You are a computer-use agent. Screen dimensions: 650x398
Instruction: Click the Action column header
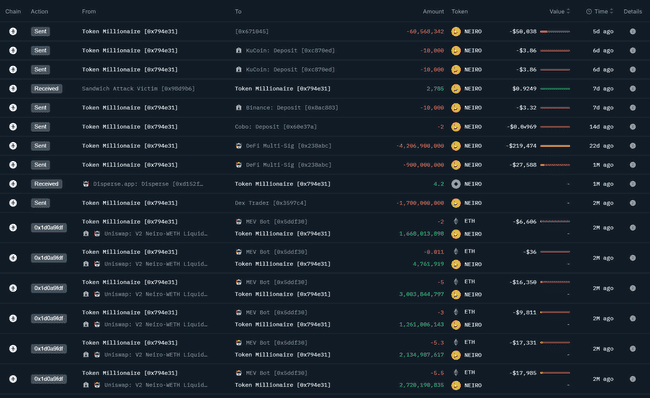coord(39,11)
